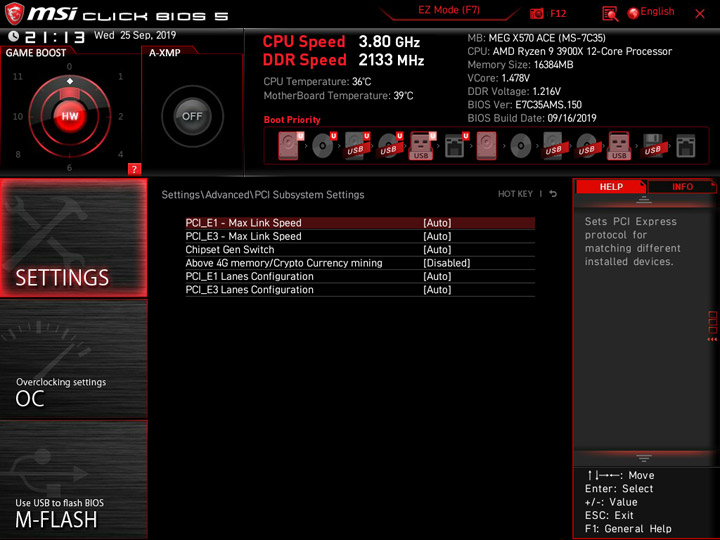Click the MSI dragon shield logo
This screenshot has width=720, height=540.
[14, 14]
